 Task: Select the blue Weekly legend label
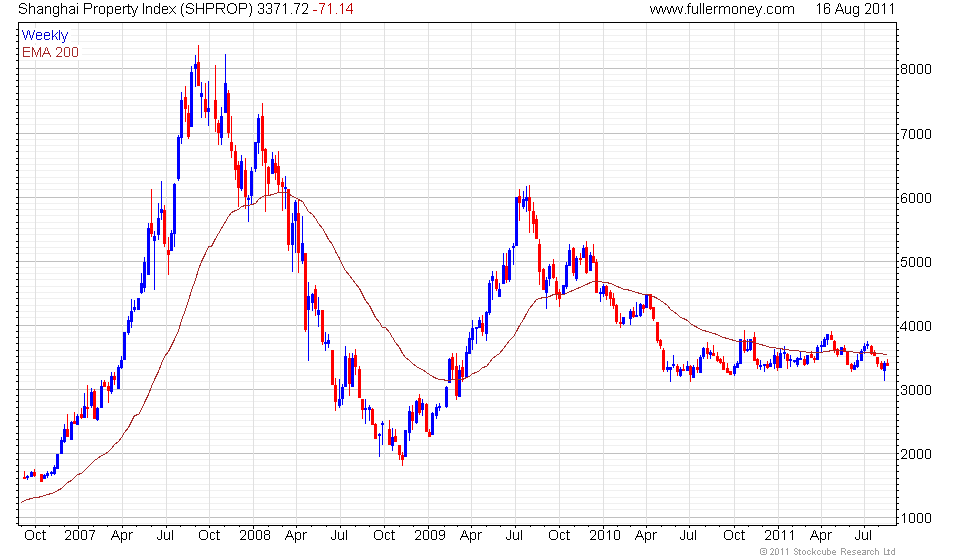pyautogui.click(x=44, y=36)
